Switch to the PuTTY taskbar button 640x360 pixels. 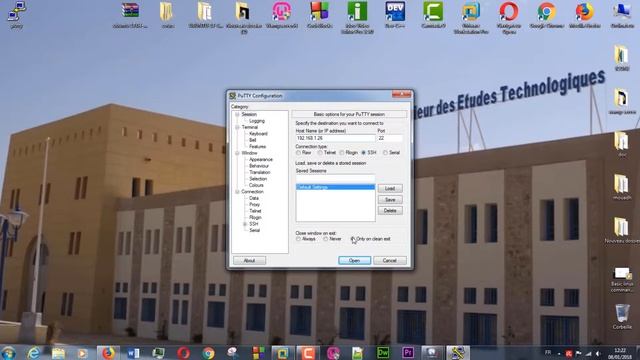pos(458,353)
